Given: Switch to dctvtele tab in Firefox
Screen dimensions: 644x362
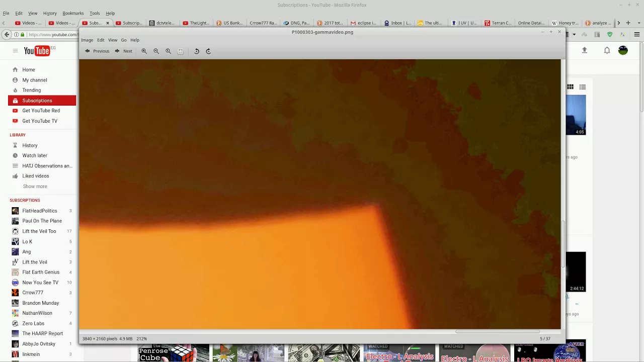Looking at the screenshot, I should coord(163,23).
